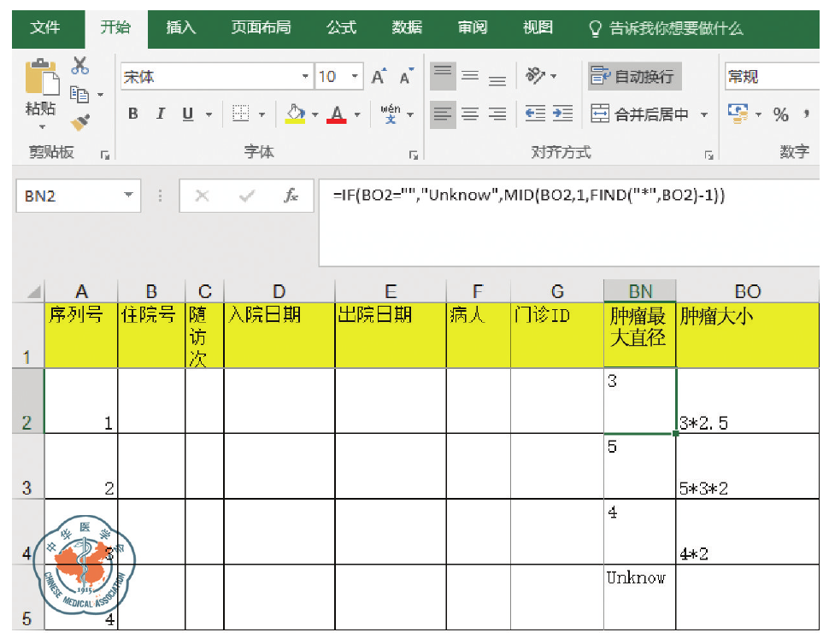Viewport: 829px width, 644px height.
Task: Open the font name dropdown 宋体
Action: tap(306, 77)
